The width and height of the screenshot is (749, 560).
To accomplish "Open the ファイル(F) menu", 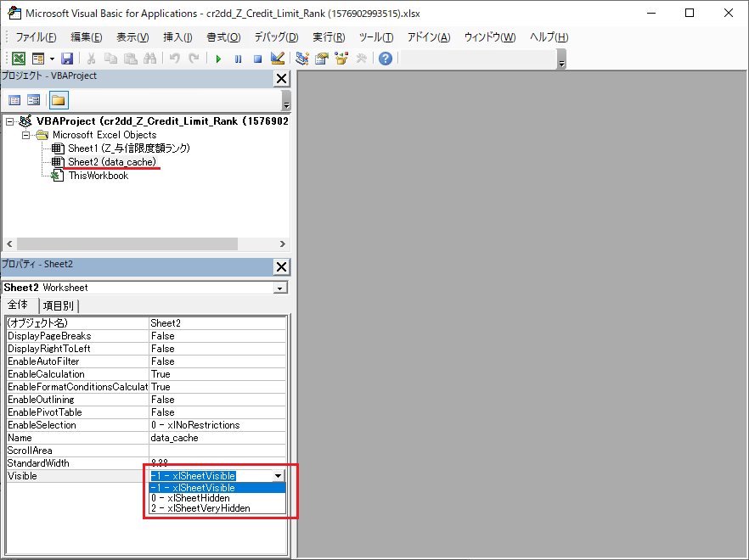I will 36,37.
